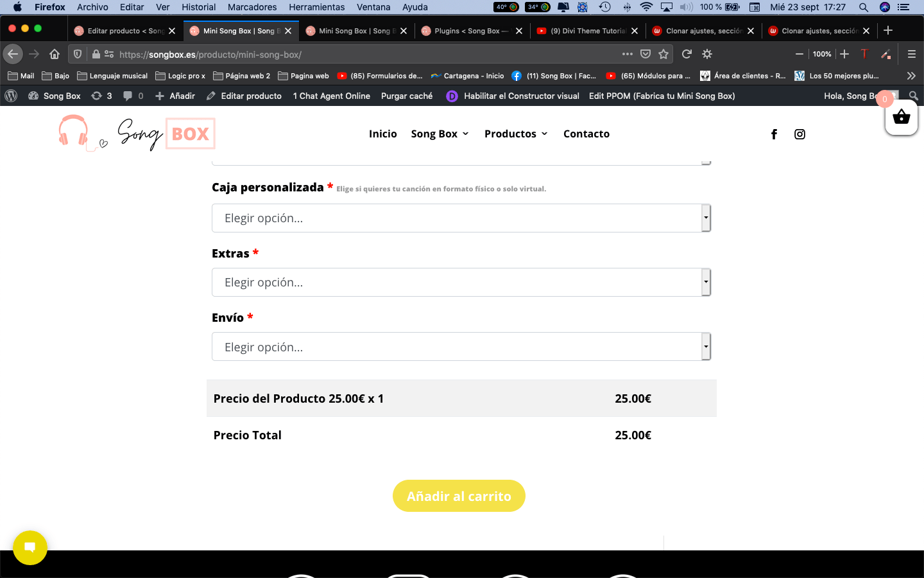924x578 pixels.
Task: Open the Envío option dropdown
Action: (x=461, y=347)
